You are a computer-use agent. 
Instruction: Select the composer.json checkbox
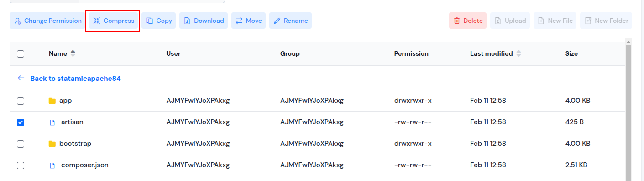pos(21,165)
